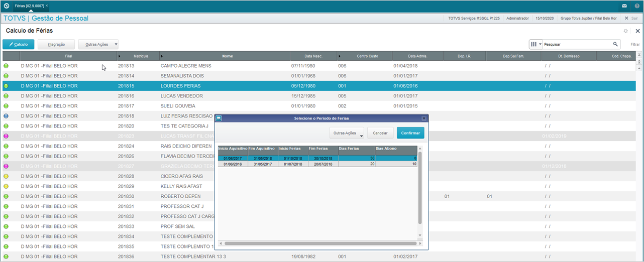Click status circle of TES TE CATEGORIA J
The height and width of the screenshot is (262, 644).
(x=6, y=126)
